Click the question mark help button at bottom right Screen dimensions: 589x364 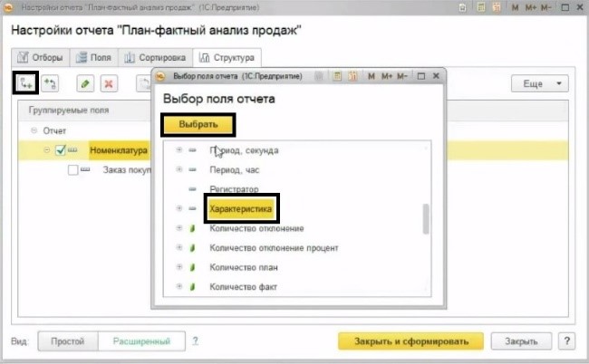pos(566,341)
